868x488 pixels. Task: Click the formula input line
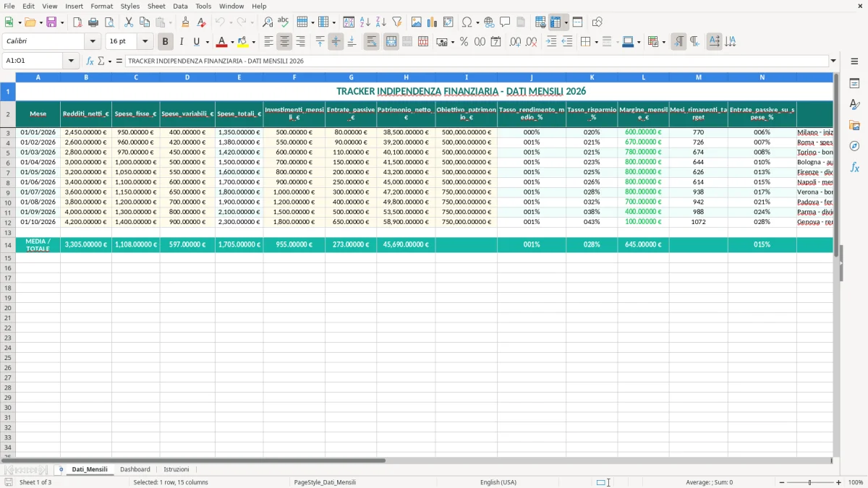(477, 61)
